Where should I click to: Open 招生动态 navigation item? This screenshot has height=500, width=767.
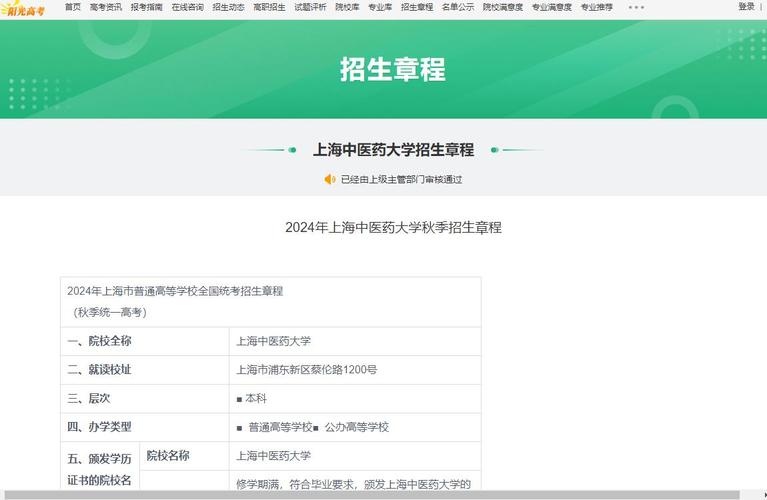click(x=228, y=7)
